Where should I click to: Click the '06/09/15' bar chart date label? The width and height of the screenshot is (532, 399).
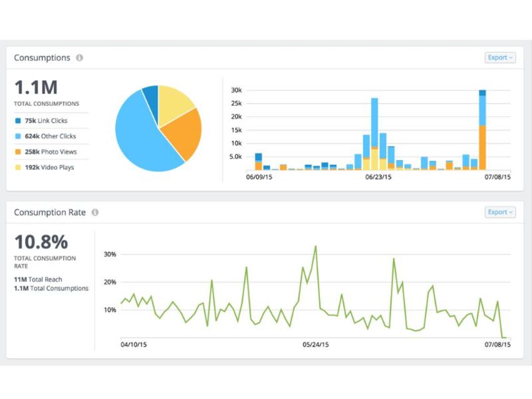(259, 177)
